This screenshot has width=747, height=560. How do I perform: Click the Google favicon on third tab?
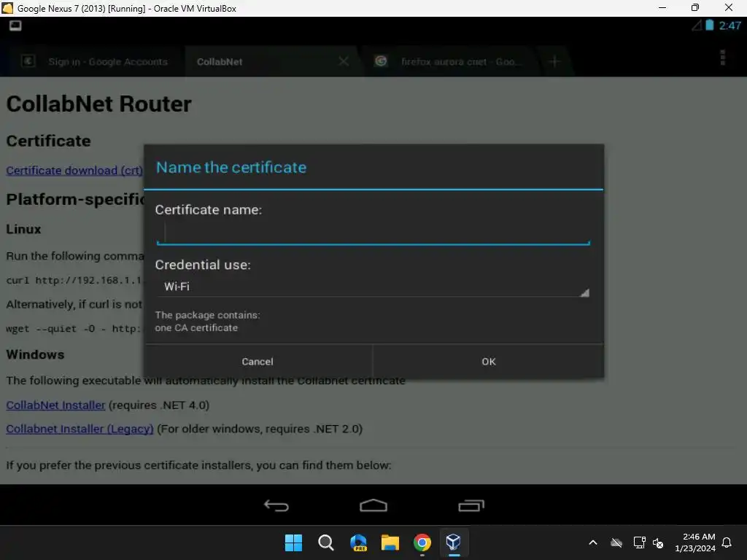pos(381,61)
